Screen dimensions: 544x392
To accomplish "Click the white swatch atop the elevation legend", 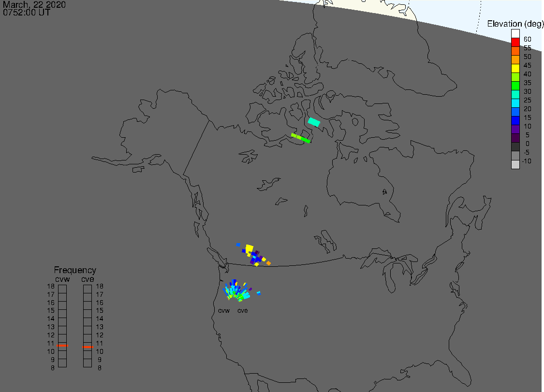I will click(x=515, y=34).
